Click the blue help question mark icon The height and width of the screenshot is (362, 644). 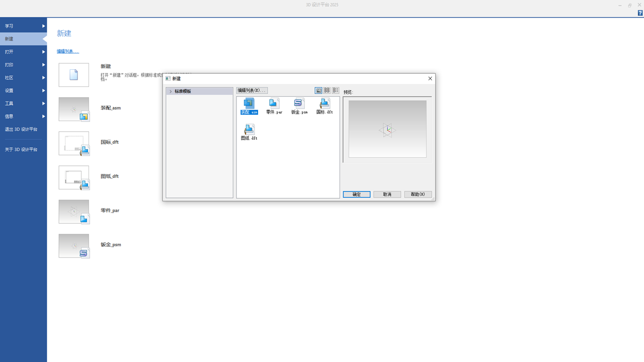coord(640,13)
